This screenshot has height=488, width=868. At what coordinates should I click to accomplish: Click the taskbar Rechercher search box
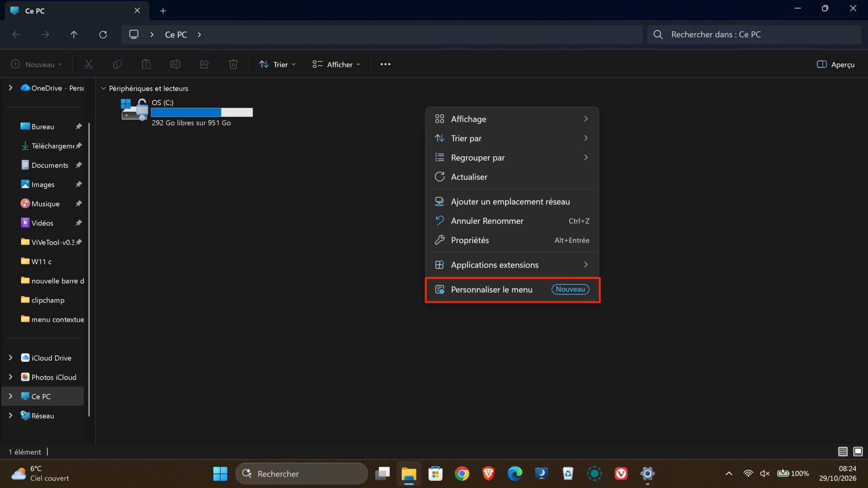(302, 474)
